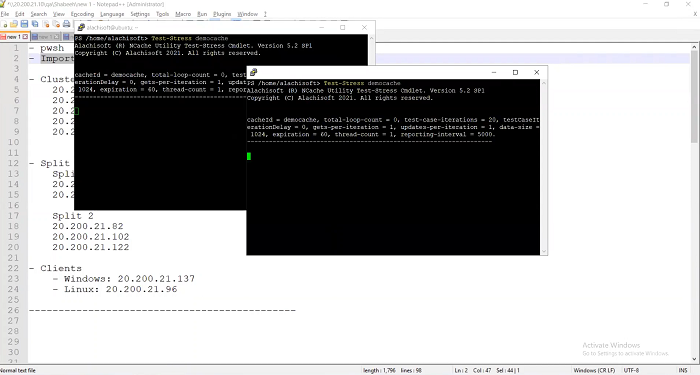Screen dimensions: 700x375
Task: Click the Open file toolbar icon
Action: [14, 24]
